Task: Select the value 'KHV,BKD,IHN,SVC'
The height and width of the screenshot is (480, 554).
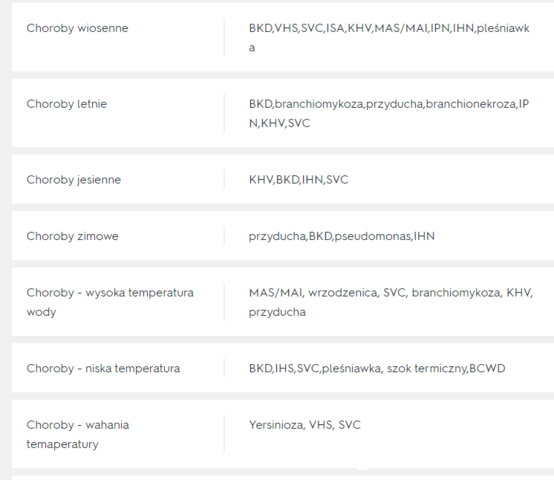Action: click(x=299, y=179)
